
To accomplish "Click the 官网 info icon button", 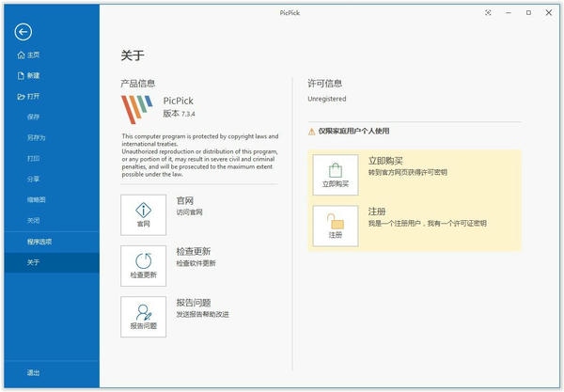I will pos(144,215).
